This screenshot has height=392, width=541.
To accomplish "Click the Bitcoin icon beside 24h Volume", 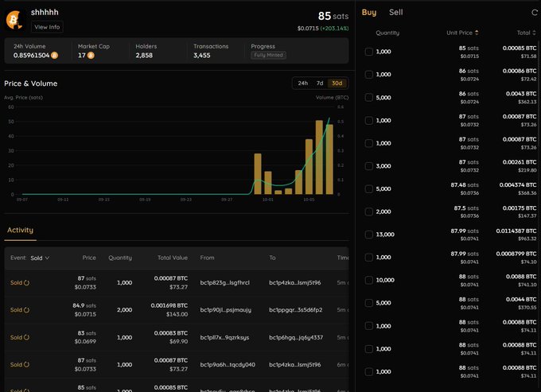I will point(55,55).
